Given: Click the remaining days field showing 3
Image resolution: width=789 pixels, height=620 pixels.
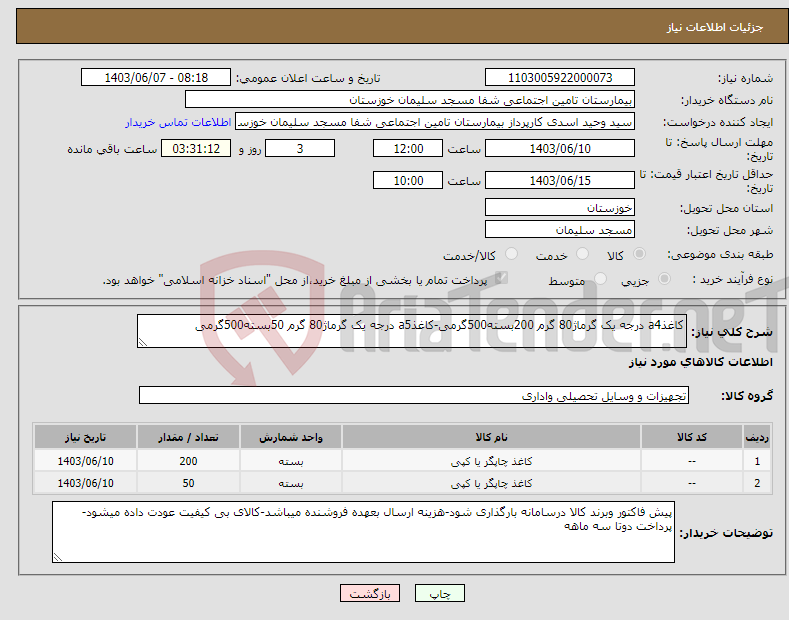Looking at the screenshot, I should [x=300, y=149].
